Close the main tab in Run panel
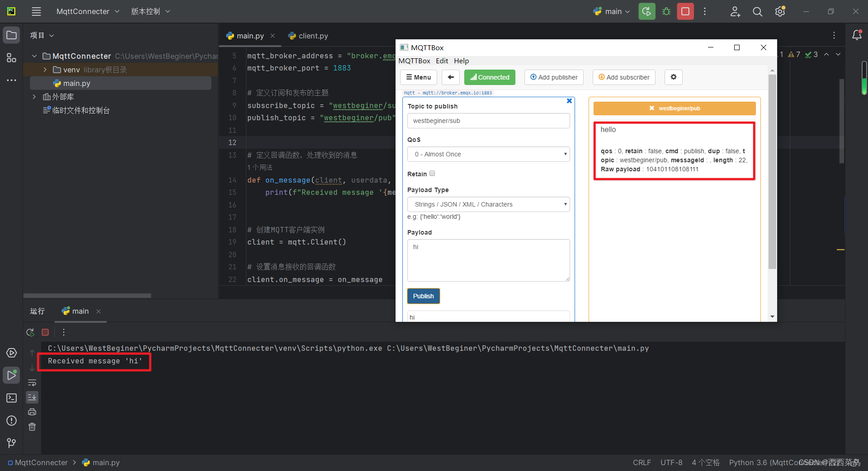The width and height of the screenshot is (868, 471). [99, 311]
